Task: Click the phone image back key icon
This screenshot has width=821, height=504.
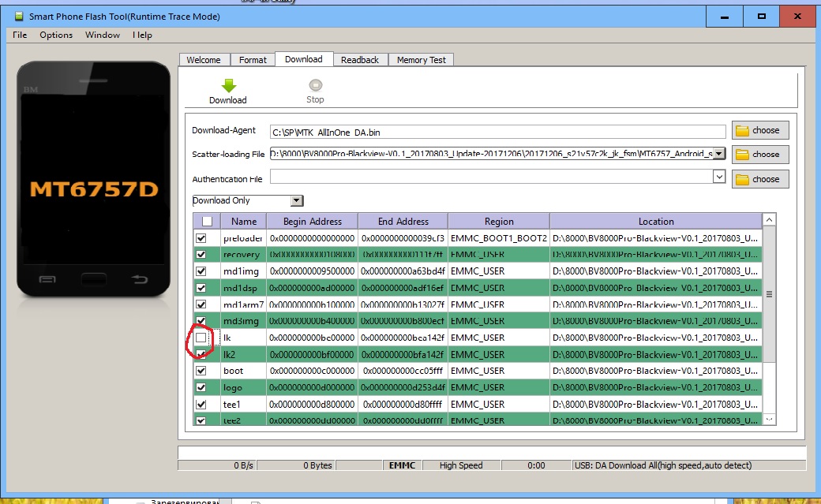Action: tap(139, 280)
